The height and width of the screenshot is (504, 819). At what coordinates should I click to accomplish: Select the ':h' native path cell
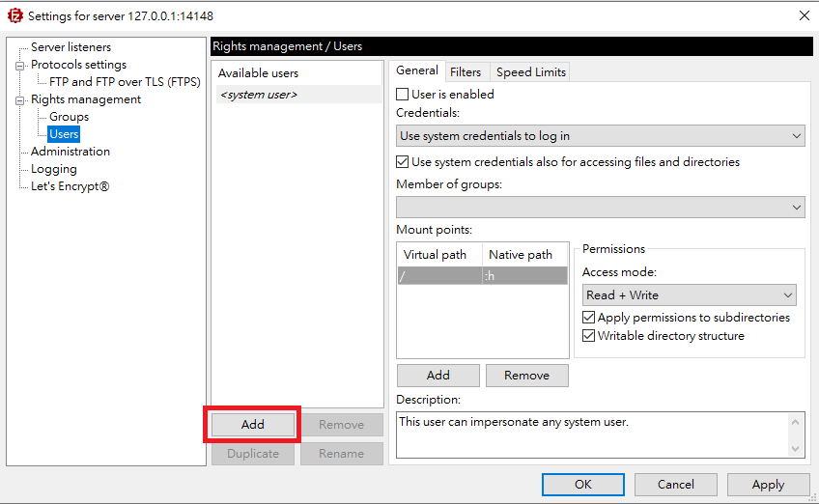coord(525,276)
